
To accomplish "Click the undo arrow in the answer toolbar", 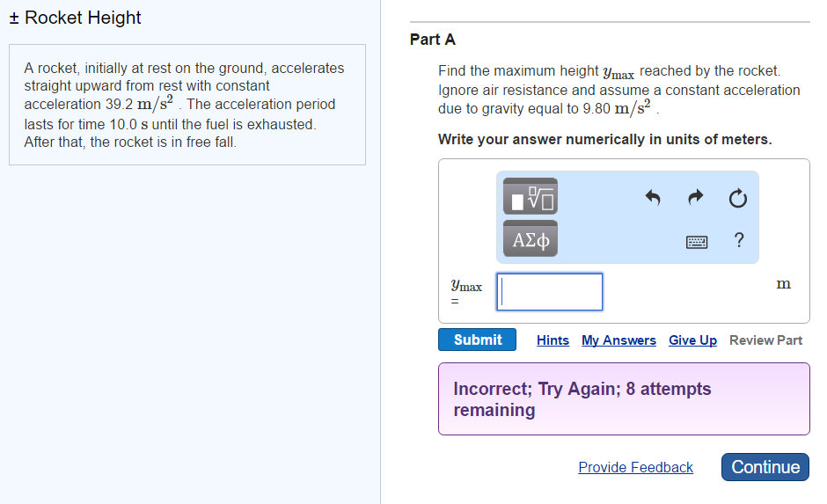I will point(652,198).
